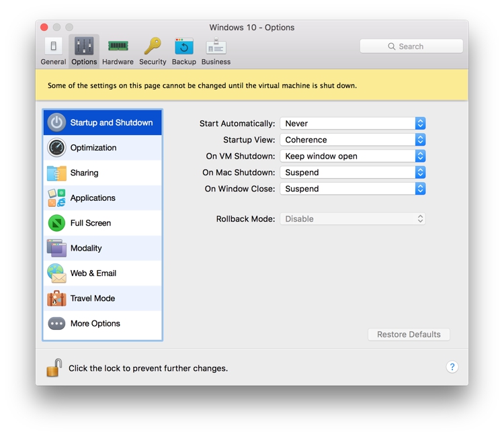Select Sharing in the sidebar list
This screenshot has width=504, height=436.
point(103,173)
